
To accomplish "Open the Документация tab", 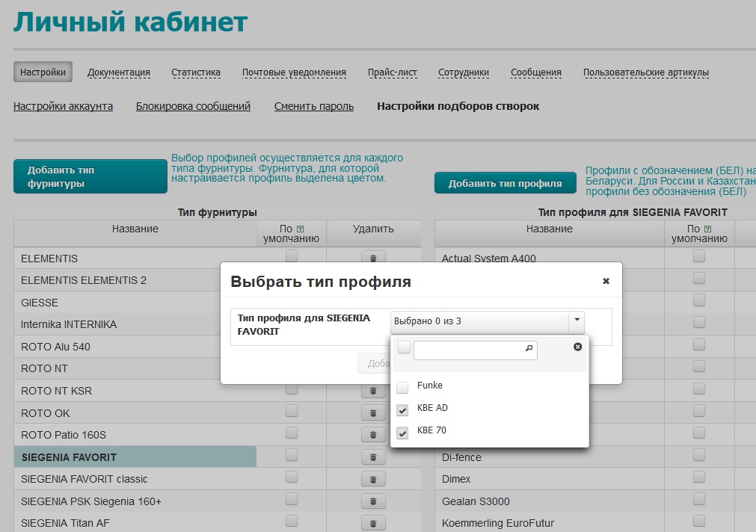I will tap(119, 72).
